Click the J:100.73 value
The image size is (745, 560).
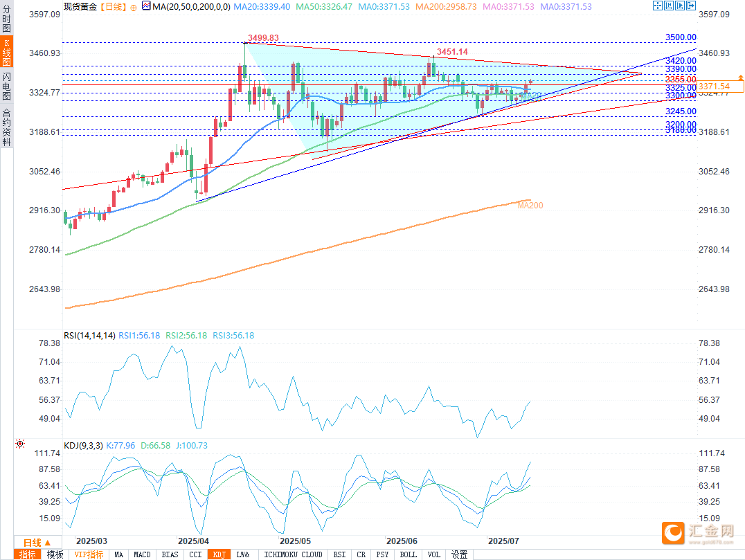click(x=192, y=446)
